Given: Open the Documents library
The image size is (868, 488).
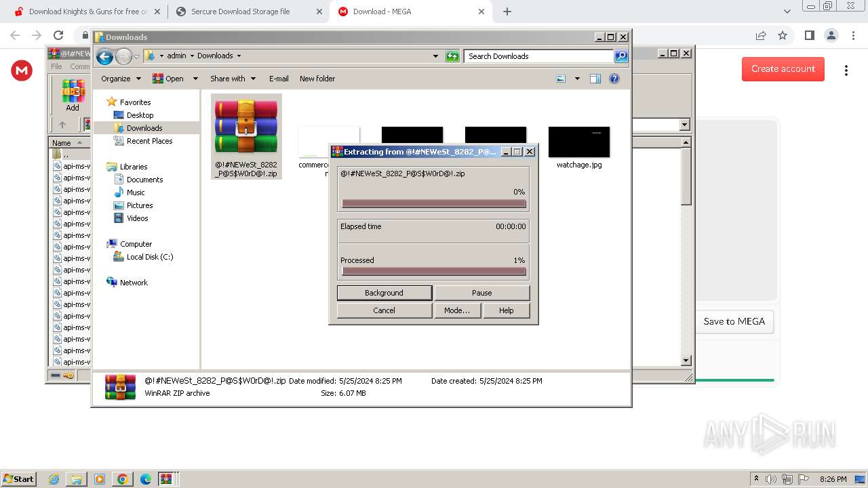Looking at the screenshot, I should click(144, 180).
